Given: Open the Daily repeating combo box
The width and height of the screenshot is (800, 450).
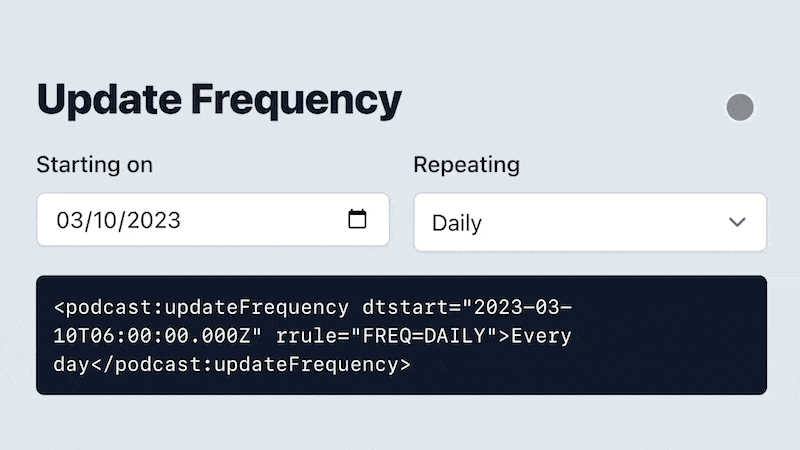Looking at the screenshot, I should tap(590, 222).
